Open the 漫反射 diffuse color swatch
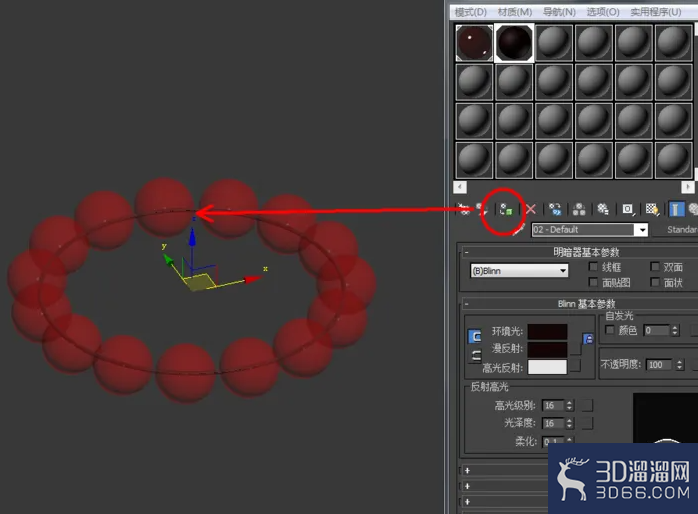This screenshot has width=698, height=514. [547, 349]
